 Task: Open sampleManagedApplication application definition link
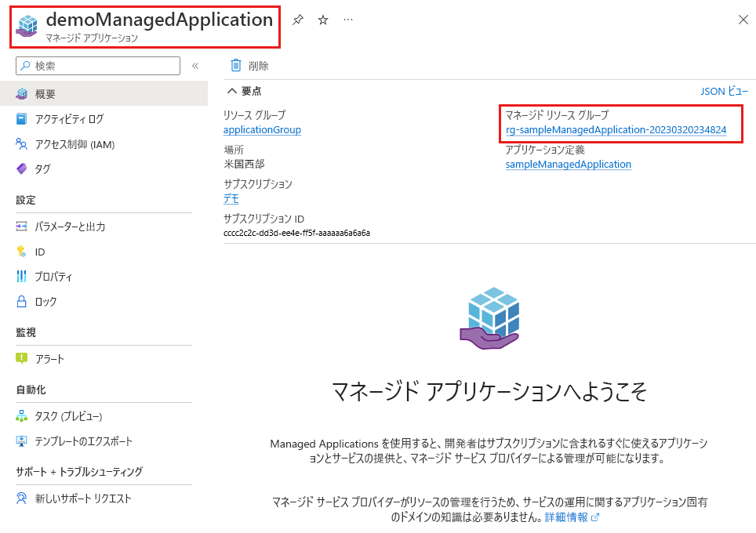[568, 165]
